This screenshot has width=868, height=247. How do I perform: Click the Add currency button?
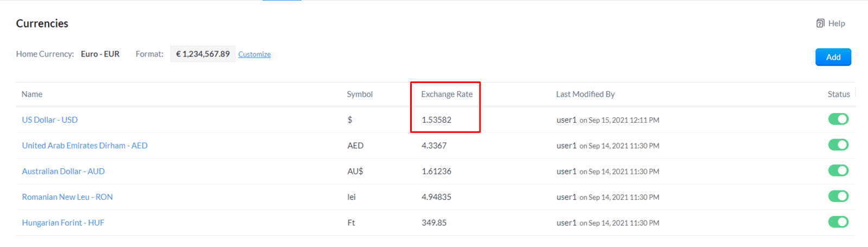click(833, 57)
